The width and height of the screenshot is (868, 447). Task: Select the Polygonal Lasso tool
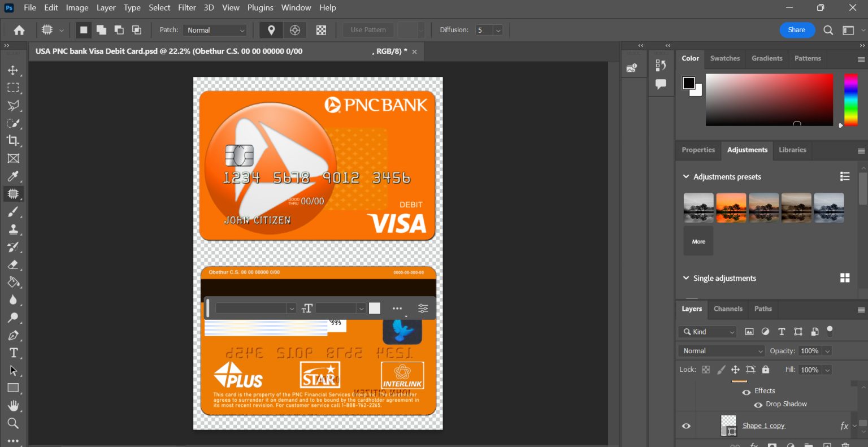click(13, 105)
